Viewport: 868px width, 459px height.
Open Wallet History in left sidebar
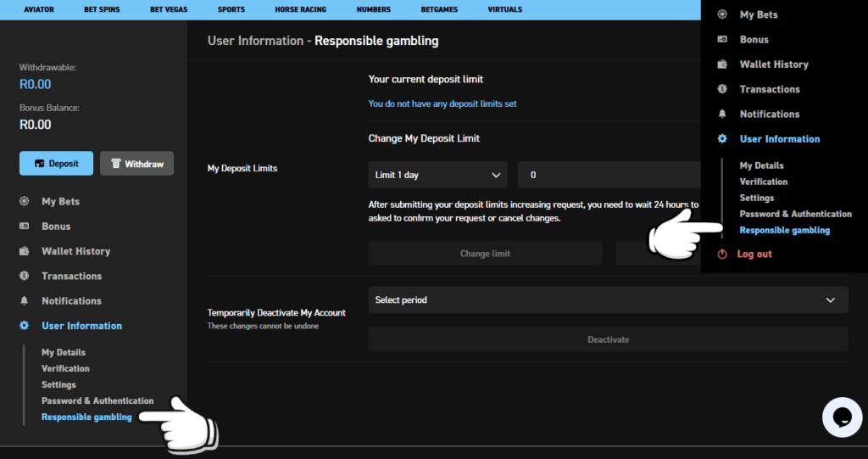(x=75, y=251)
